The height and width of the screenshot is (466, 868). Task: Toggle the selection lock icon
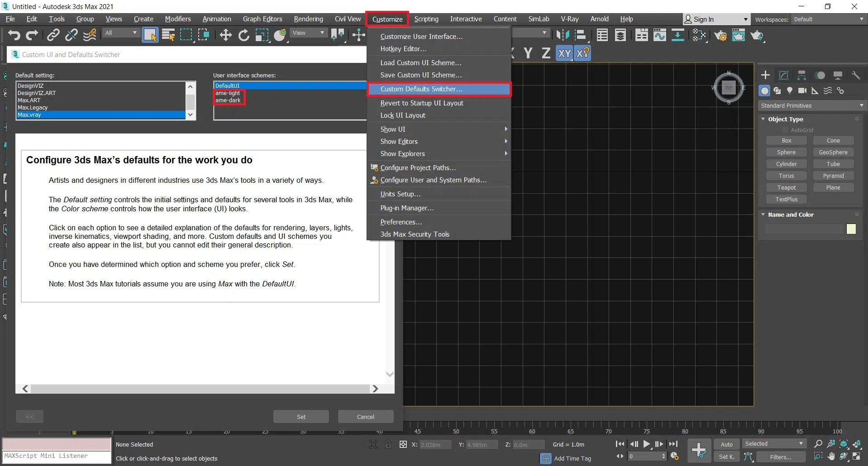[388, 445]
